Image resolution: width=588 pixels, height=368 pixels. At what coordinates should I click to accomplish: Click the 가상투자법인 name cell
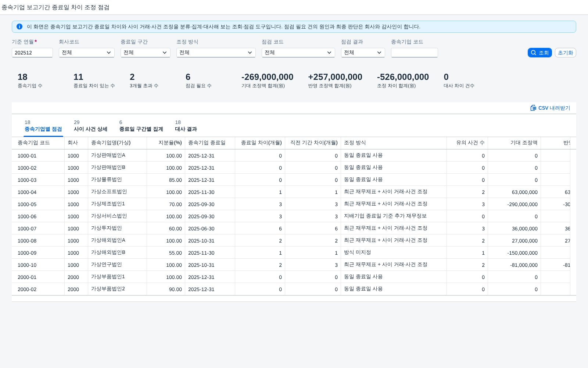pos(118,229)
